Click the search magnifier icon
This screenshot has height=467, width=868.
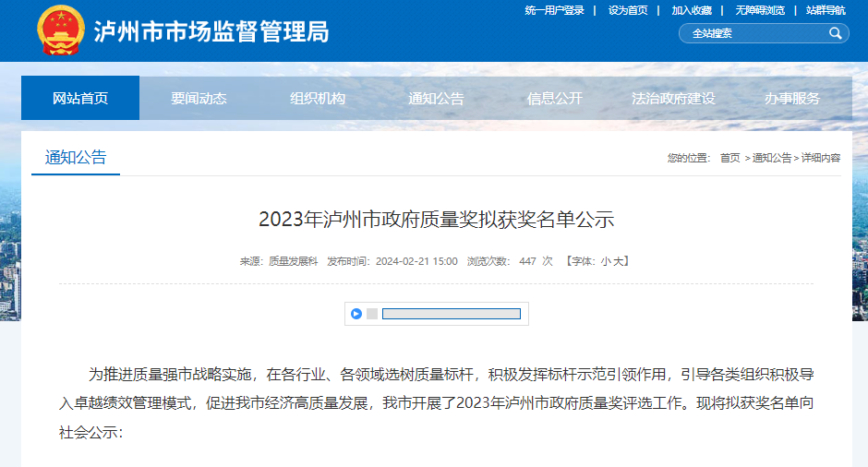coord(836,33)
